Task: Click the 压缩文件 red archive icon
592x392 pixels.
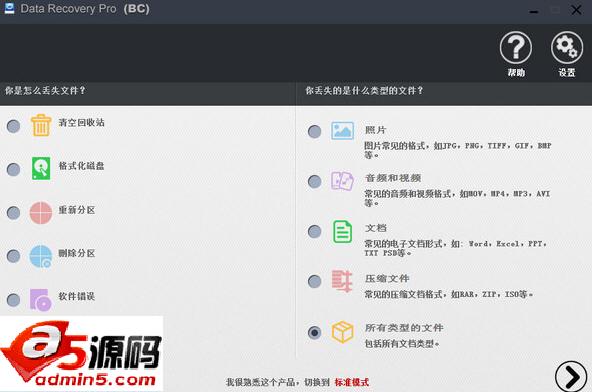Action: (342, 281)
